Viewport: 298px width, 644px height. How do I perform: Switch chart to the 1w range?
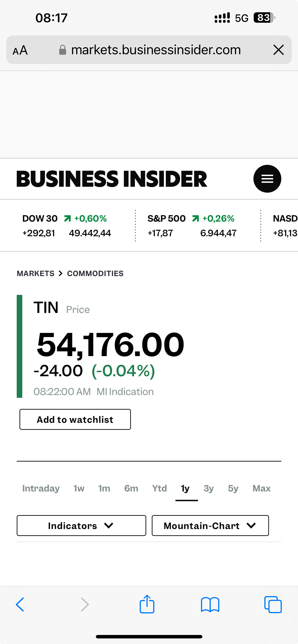pos(79,488)
